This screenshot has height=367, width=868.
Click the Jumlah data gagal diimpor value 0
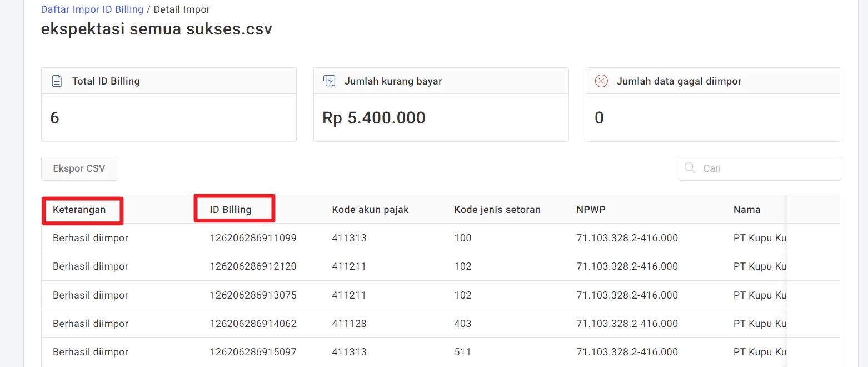point(599,118)
